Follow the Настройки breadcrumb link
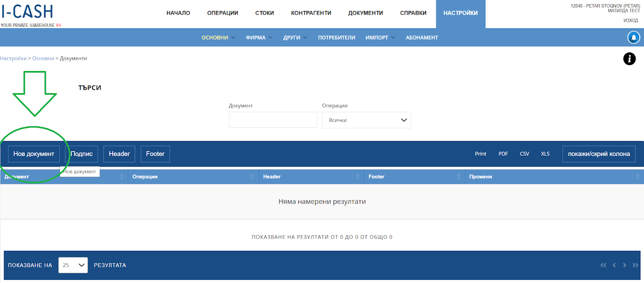The image size is (644, 283). 14,58
